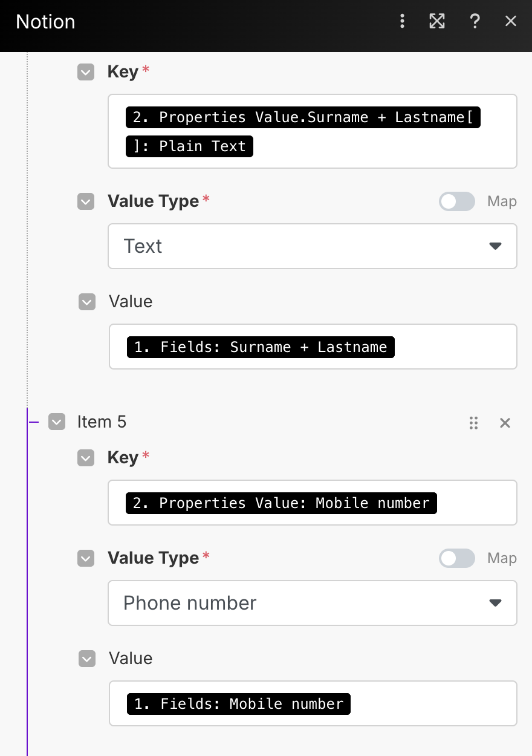Collapse Item 5 Value field arrow

coord(87,659)
